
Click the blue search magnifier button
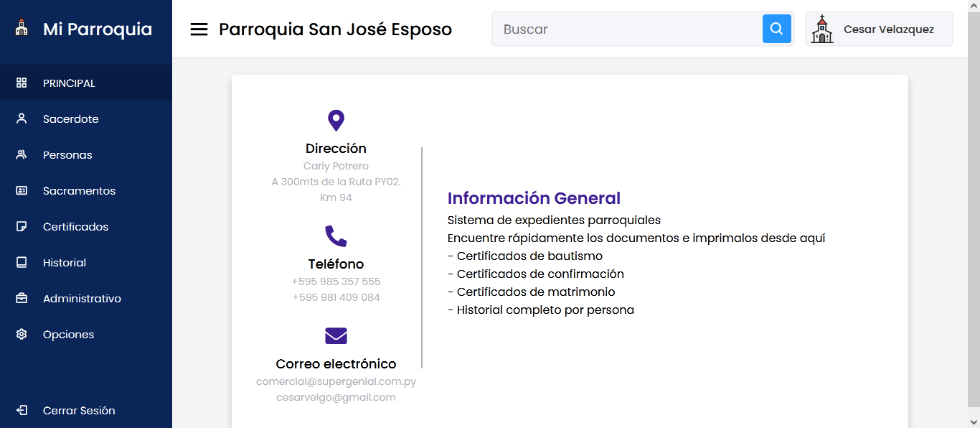click(x=776, y=29)
